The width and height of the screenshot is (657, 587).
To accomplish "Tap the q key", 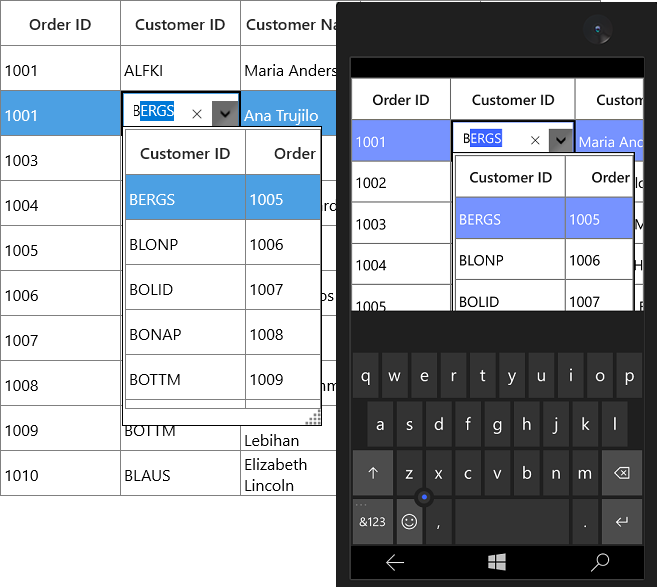I will [365, 375].
